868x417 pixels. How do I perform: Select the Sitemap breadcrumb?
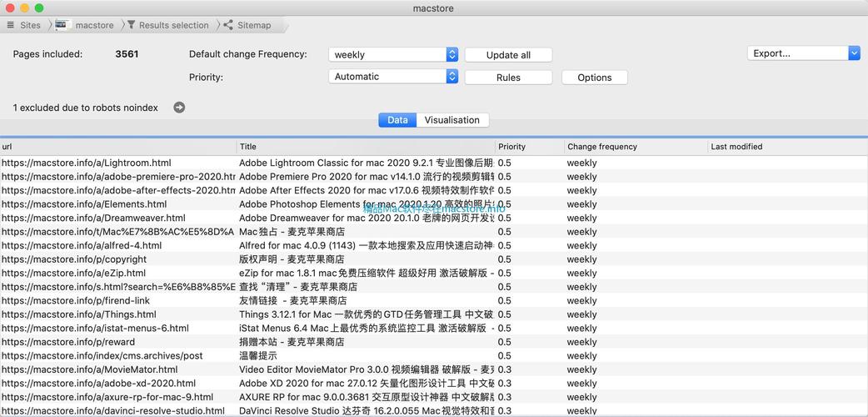[254, 25]
